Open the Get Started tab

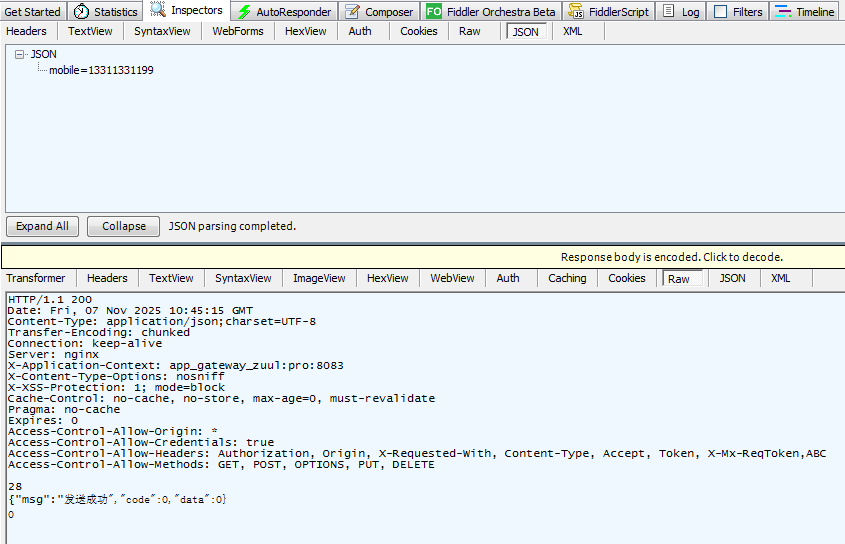(32, 12)
